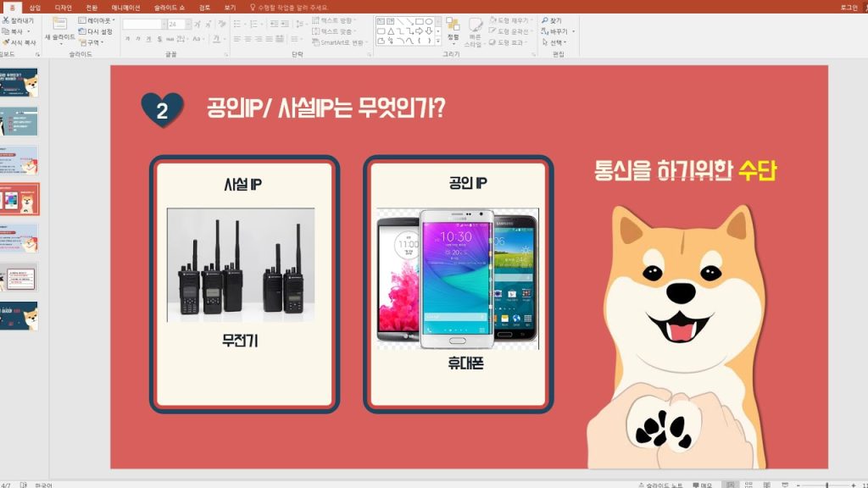Screen dimensions: 868x488
Task: Click the Cut (잘라내기) scissors icon
Action: [x=6, y=19]
